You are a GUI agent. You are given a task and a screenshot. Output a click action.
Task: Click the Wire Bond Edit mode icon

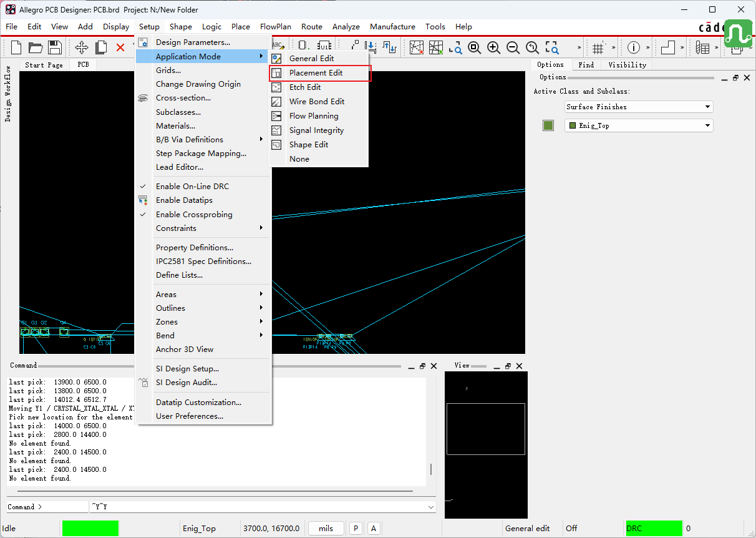(x=277, y=101)
